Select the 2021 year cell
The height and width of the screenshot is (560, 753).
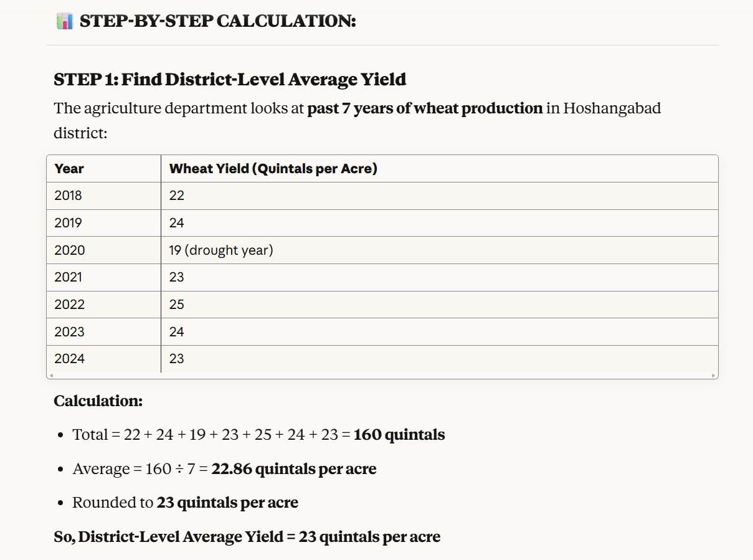point(69,277)
